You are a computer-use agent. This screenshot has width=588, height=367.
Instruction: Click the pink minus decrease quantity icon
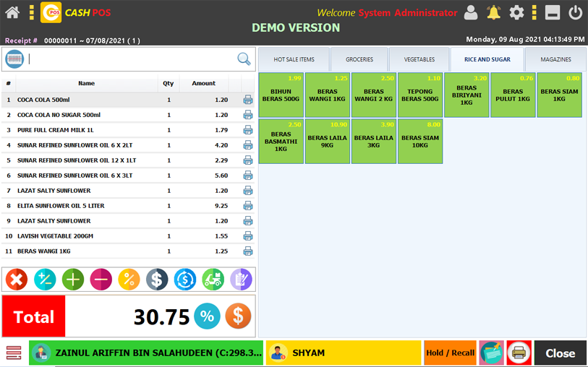click(x=101, y=280)
